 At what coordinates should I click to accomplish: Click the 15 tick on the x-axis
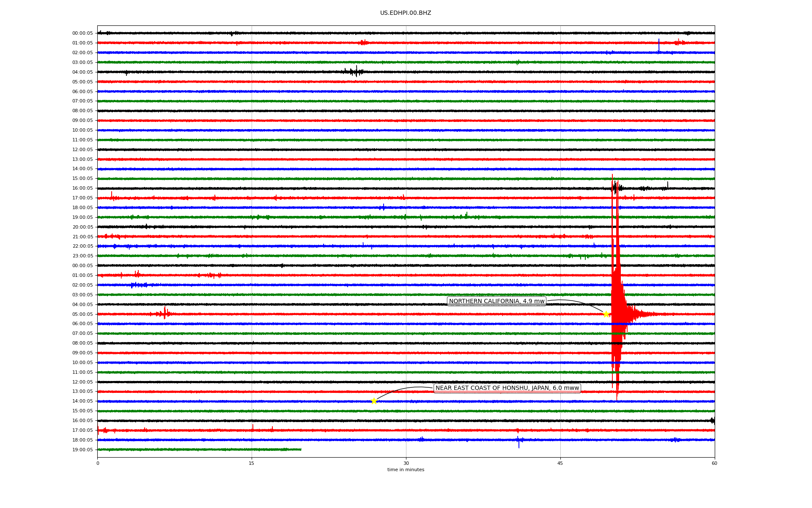pos(252,463)
